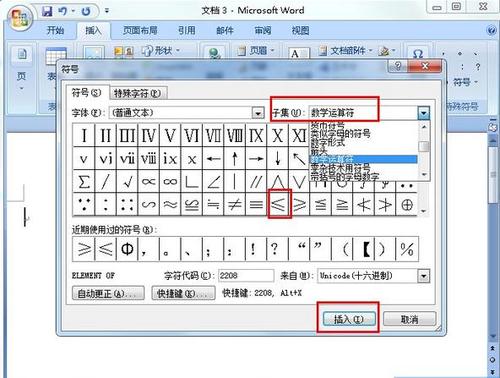Image resolution: width=500 pixels, height=378 pixels.
Task: Click the Office button logo
Action: pos(19,18)
